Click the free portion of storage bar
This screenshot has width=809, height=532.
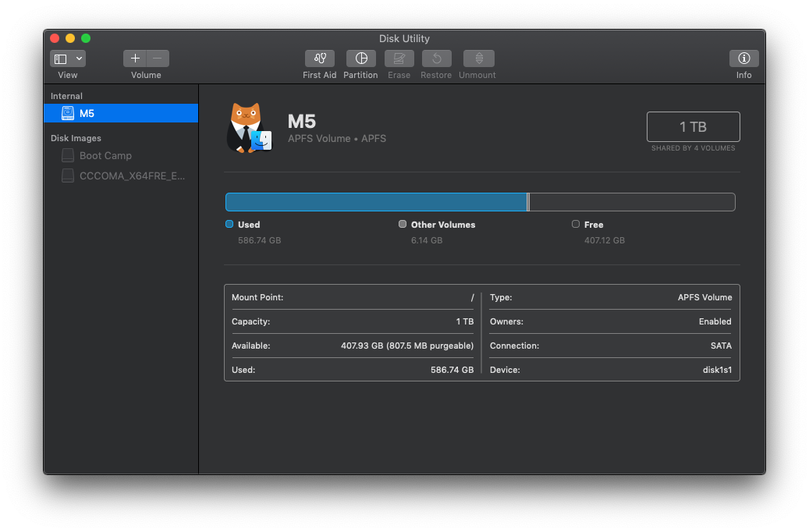[632, 202]
